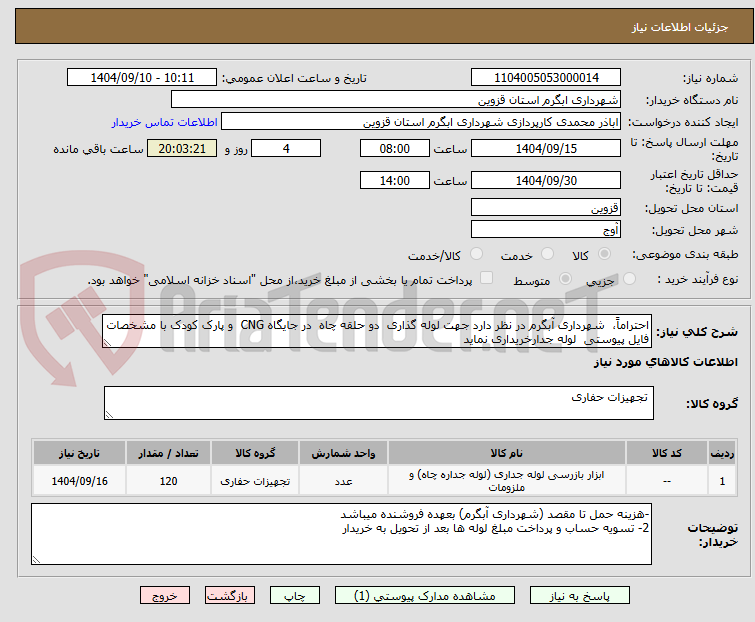Click the چاپ print button
The width and height of the screenshot is (755, 622).
295,596
